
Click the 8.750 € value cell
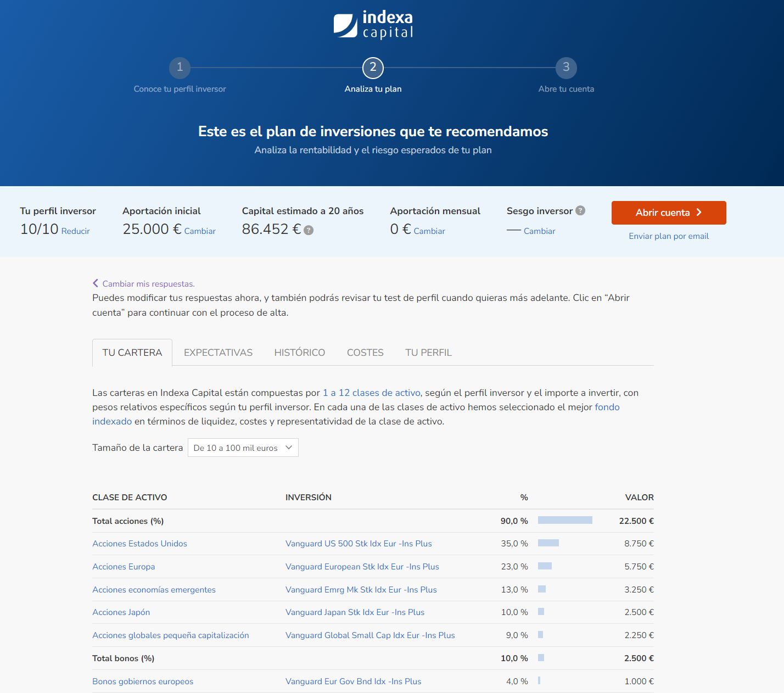(639, 544)
